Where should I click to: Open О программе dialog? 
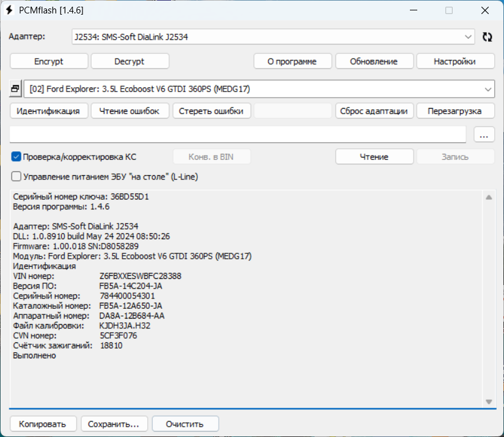pyautogui.click(x=293, y=61)
